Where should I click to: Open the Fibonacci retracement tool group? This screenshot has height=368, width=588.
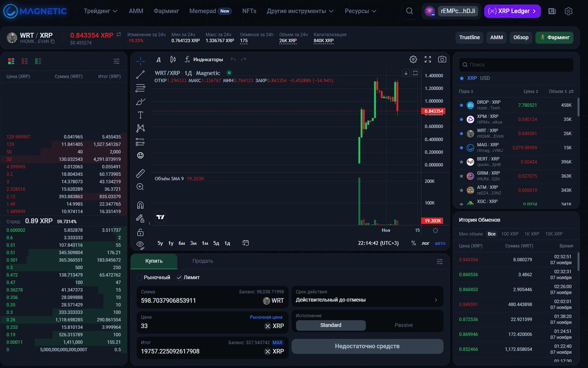tap(141, 88)
